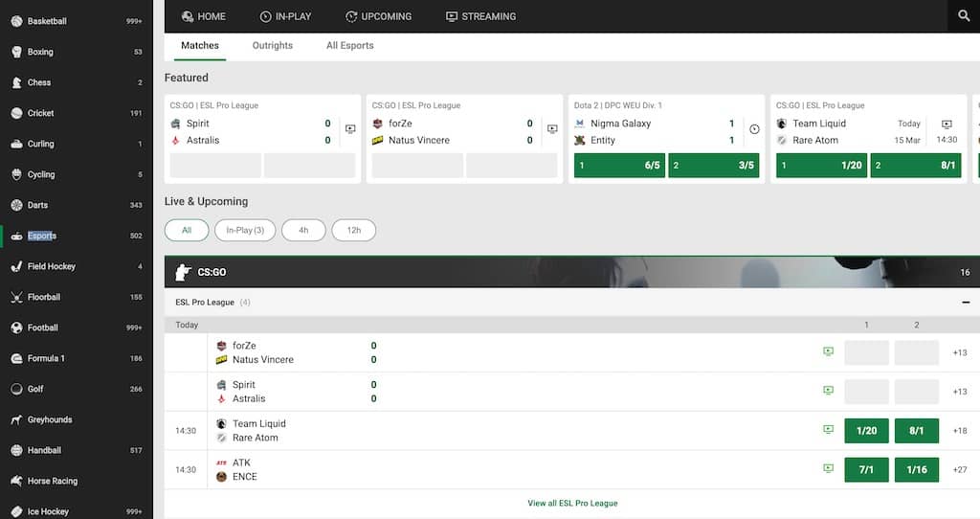Open ATK vs ENCE match row
Viewport: 980px width, 519px height.
(x=572, y=469)
